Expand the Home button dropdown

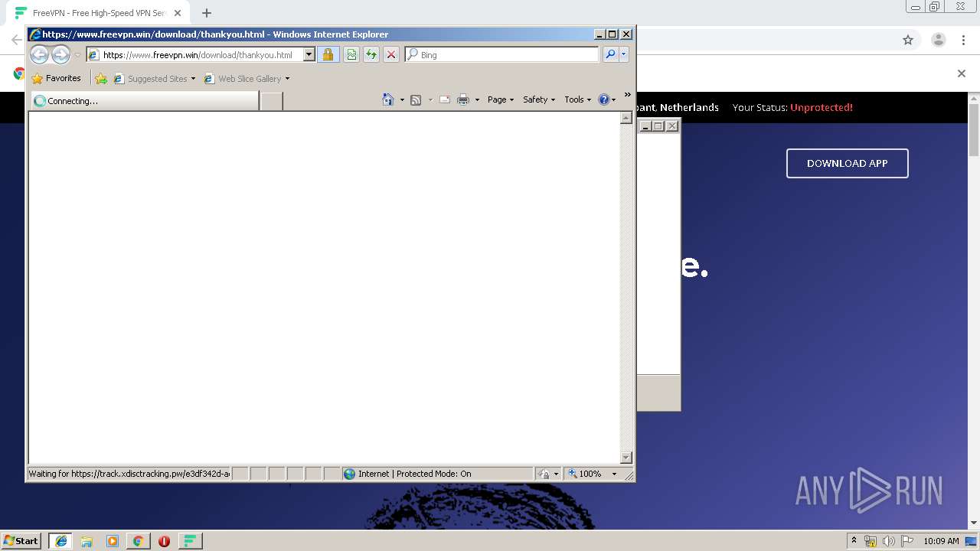[402, 100]
